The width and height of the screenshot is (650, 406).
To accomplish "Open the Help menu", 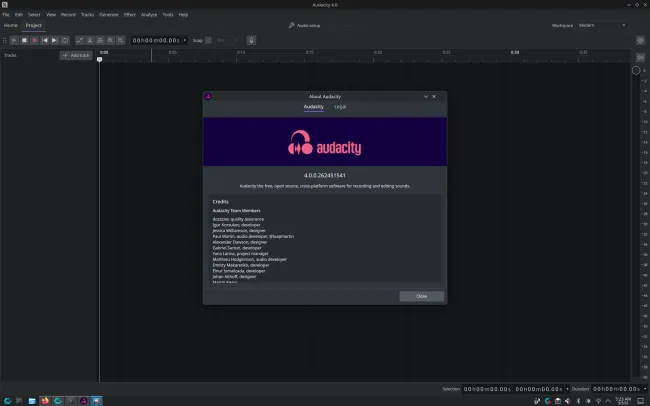I will point(183,15).
